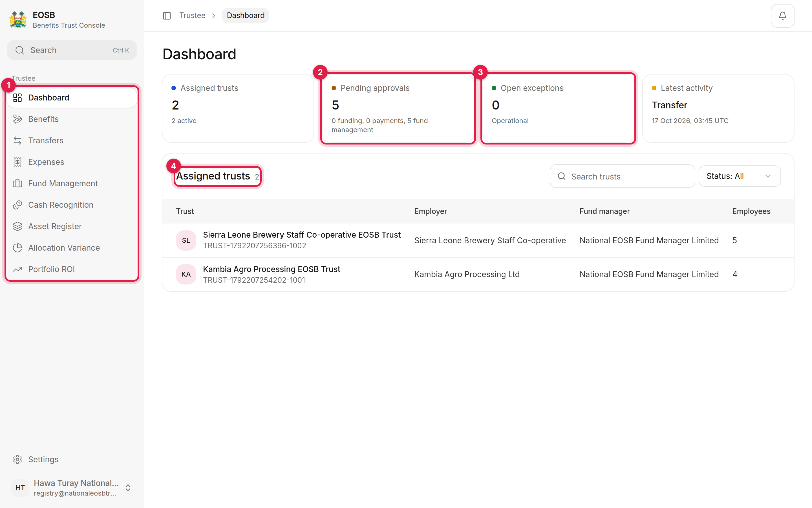Click the Allocation Variance pie icon

[17, 248]
